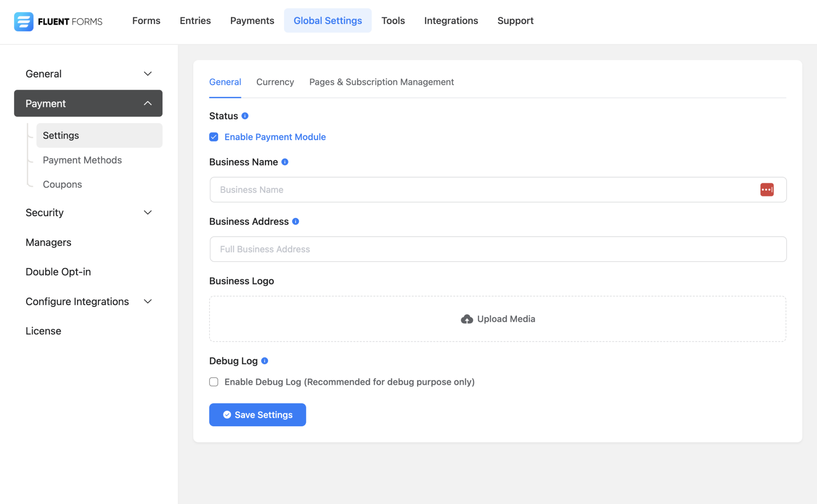Click red password manager icon in Business Name
Image resolution: width=817 pixels, height=504 pixels.
click(x=767, y=190)
